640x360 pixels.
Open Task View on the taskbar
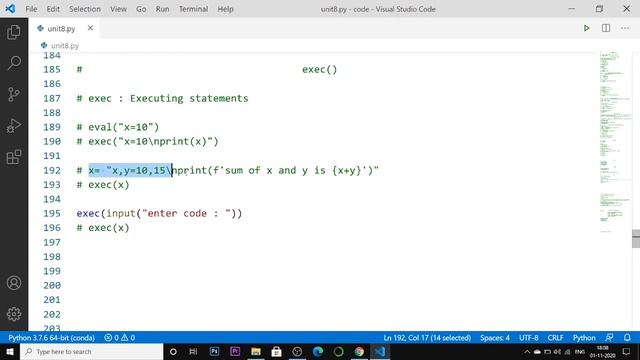[193, 351]
